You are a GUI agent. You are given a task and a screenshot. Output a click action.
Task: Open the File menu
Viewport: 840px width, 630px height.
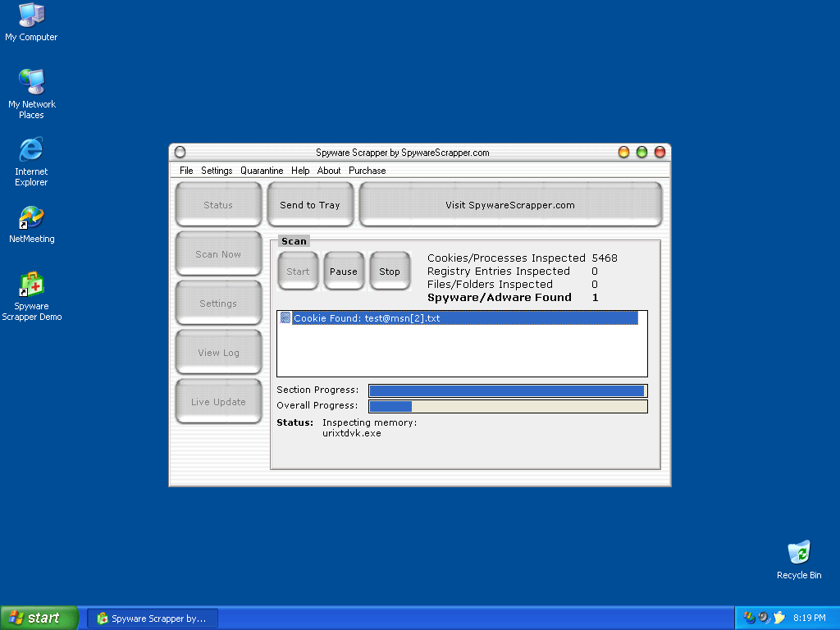(x=186, y=171)
